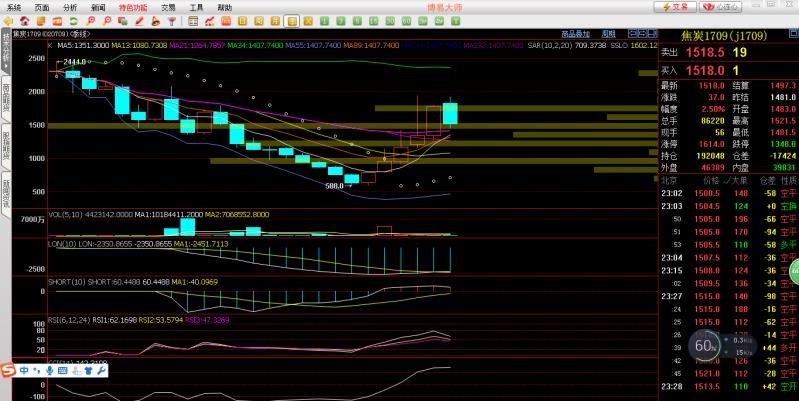Open the 页面 menu
Screen dimensions: 799x401
pyautogui.click(x=42, y=8)
